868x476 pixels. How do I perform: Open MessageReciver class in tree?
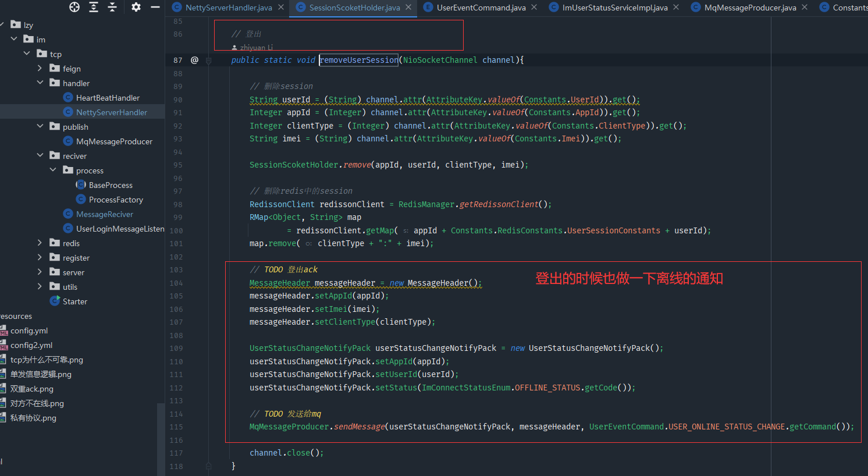tap(105, 214)
